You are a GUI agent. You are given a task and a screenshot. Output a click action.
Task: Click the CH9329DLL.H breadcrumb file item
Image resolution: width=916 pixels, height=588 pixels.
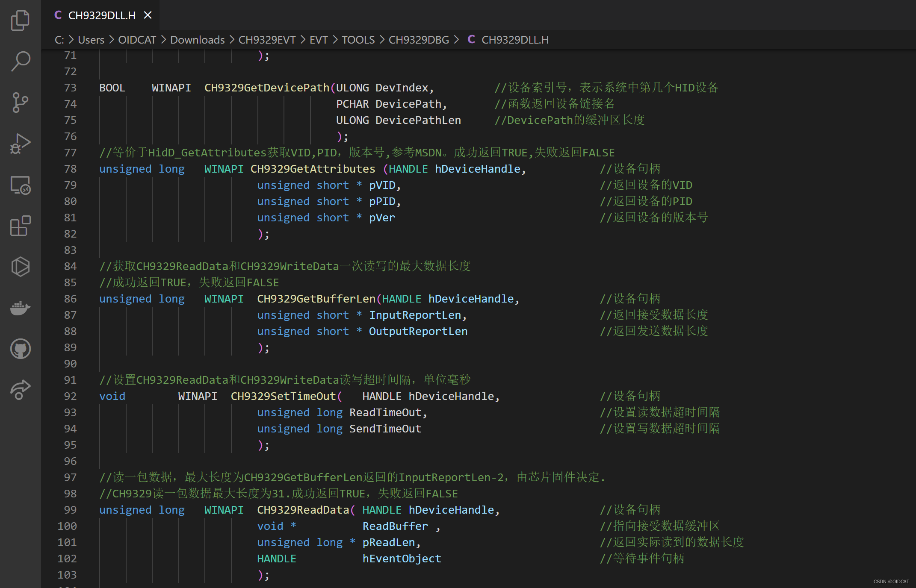pyautogui.click(x=514, y=40)
